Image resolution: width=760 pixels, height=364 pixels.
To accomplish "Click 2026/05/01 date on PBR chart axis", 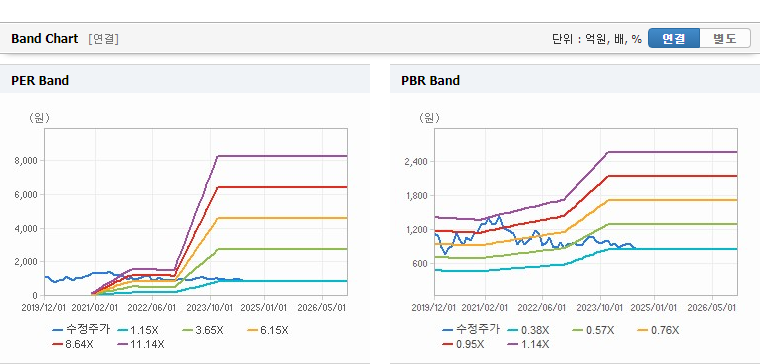I will tap(713, 308).
